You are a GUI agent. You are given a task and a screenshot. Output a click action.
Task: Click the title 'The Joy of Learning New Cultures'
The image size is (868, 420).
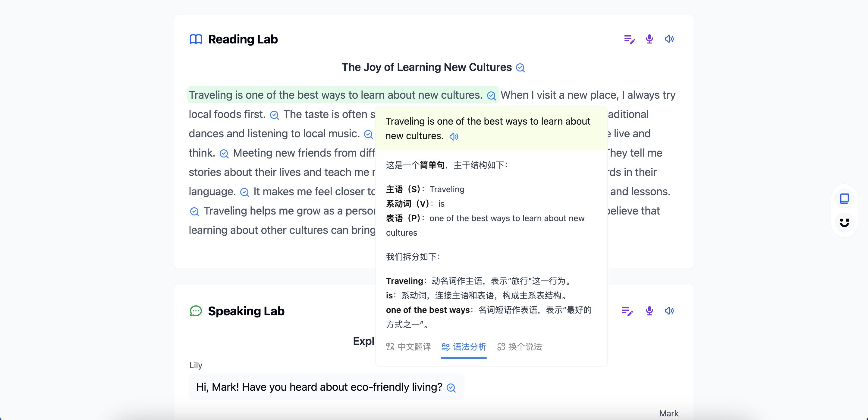click(x=426, y=67)
